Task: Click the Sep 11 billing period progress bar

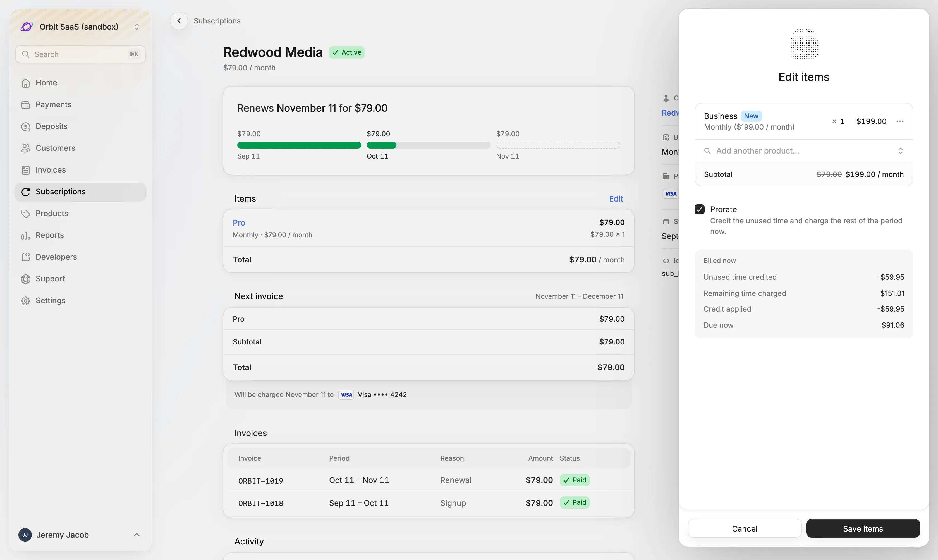Action: [x=299, y=145]
